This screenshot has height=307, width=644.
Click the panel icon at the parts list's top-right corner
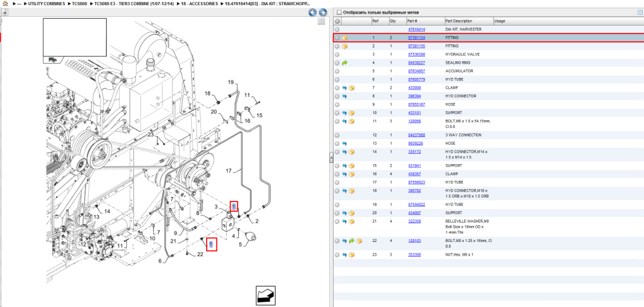pyautogui.click(x=639, y=12)
